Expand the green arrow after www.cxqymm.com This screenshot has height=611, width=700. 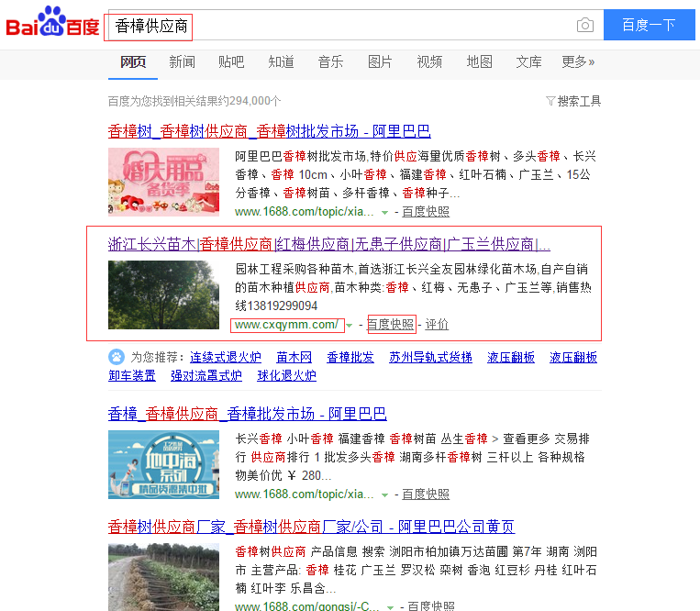pos(350,326)
